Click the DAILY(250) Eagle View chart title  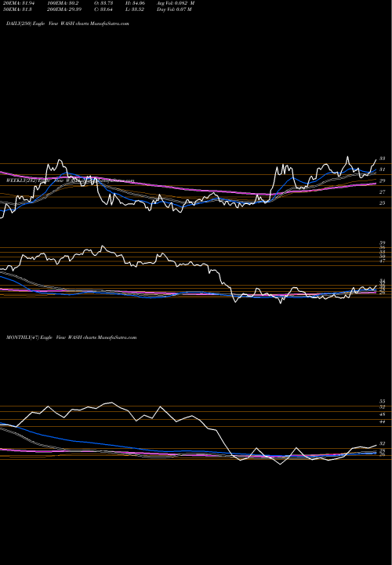(x=67, y=24)
